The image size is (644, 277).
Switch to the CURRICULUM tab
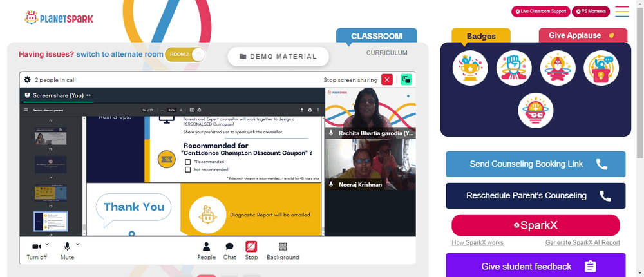[387, 53]
